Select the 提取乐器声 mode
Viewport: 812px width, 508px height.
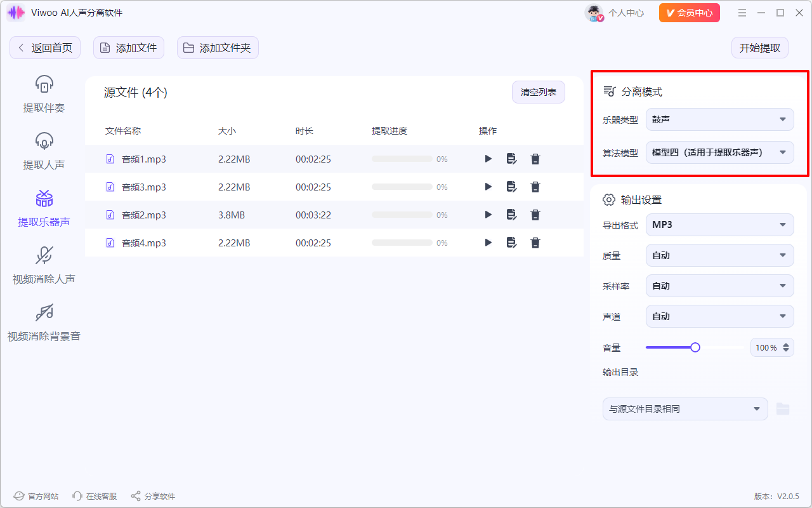coord(44,209)
